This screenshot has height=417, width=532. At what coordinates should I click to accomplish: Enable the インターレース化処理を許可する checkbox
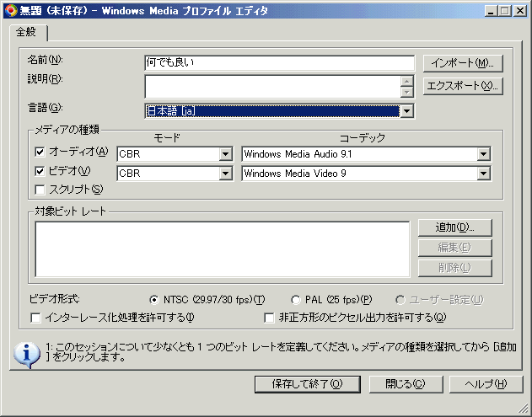[x=35, y=318]
